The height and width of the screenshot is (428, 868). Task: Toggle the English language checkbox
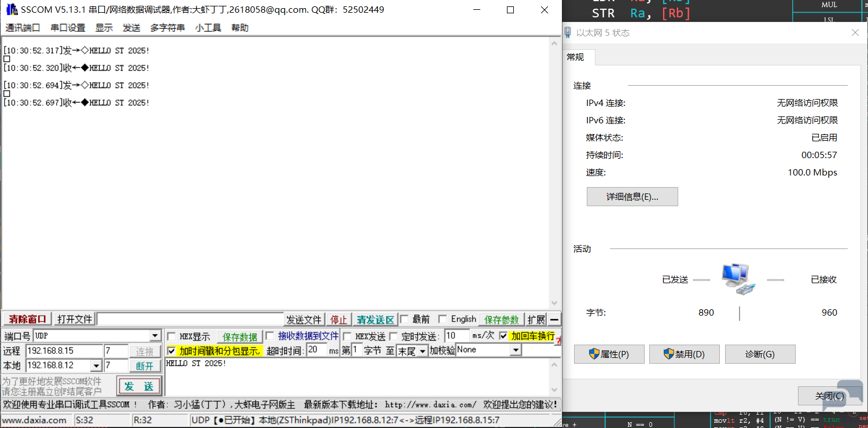443,319
